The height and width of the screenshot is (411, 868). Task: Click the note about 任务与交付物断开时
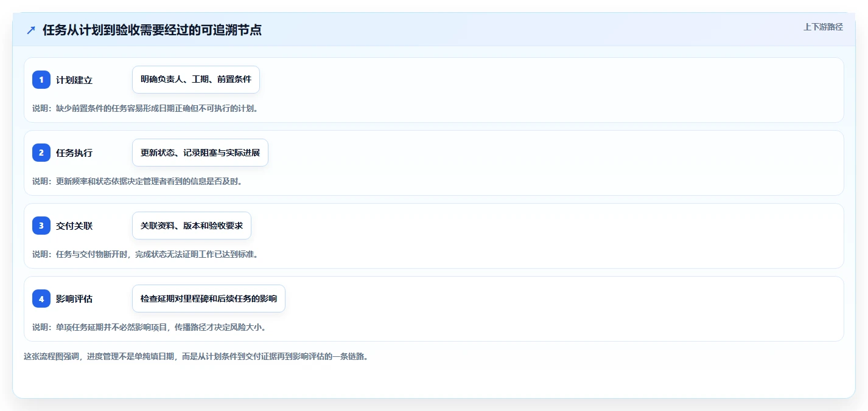(145, 254)
